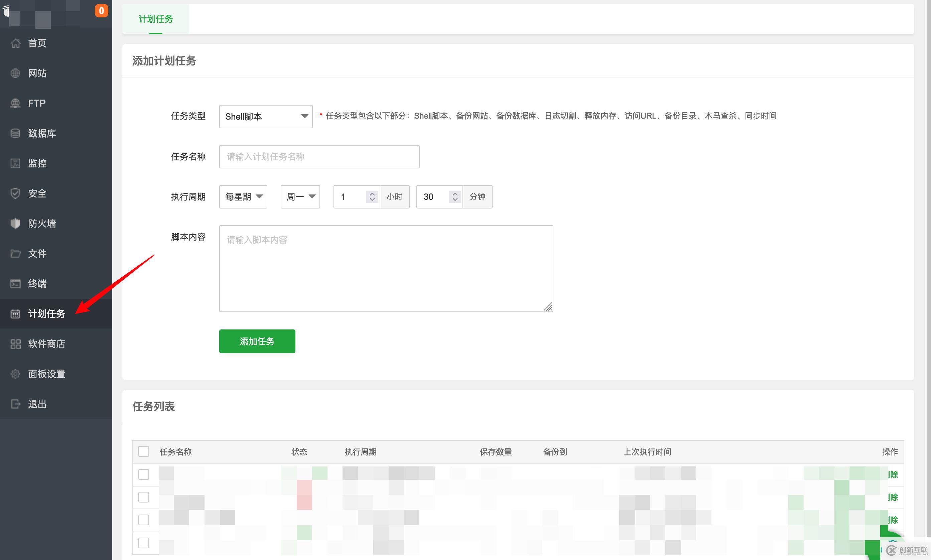The image size is (931, 560).
Task: Click the green 添加任务 button
Action: tap(257, 341)
